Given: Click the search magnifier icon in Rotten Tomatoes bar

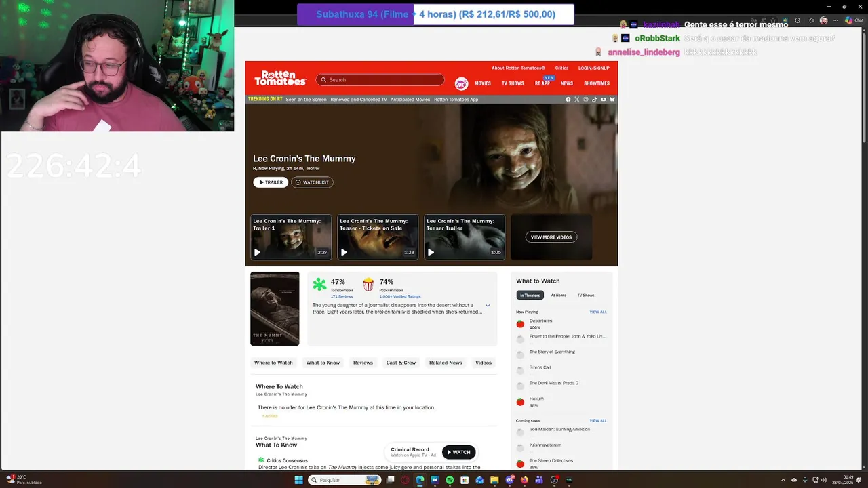Looking at the screenshot, I should (323, 80).
